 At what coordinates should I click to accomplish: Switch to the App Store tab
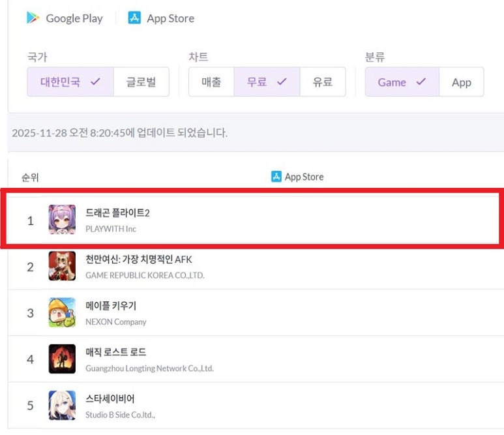tap(161, 18)
